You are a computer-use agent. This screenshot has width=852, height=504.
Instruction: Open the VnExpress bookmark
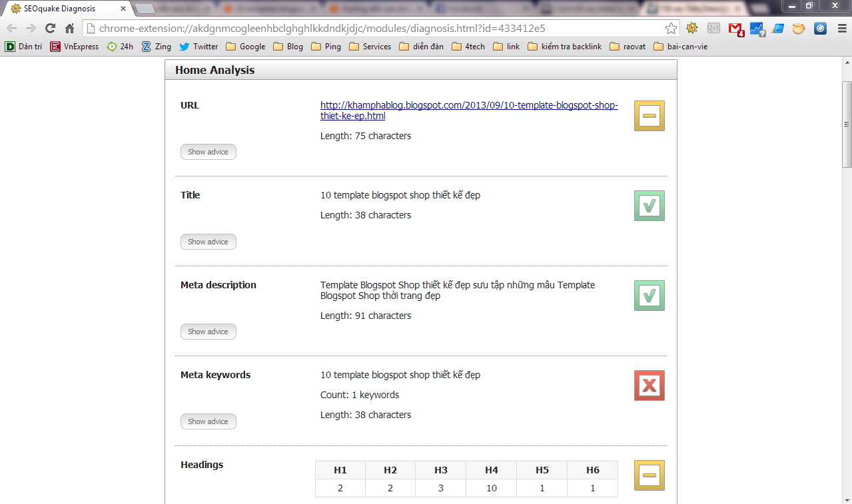74,47
